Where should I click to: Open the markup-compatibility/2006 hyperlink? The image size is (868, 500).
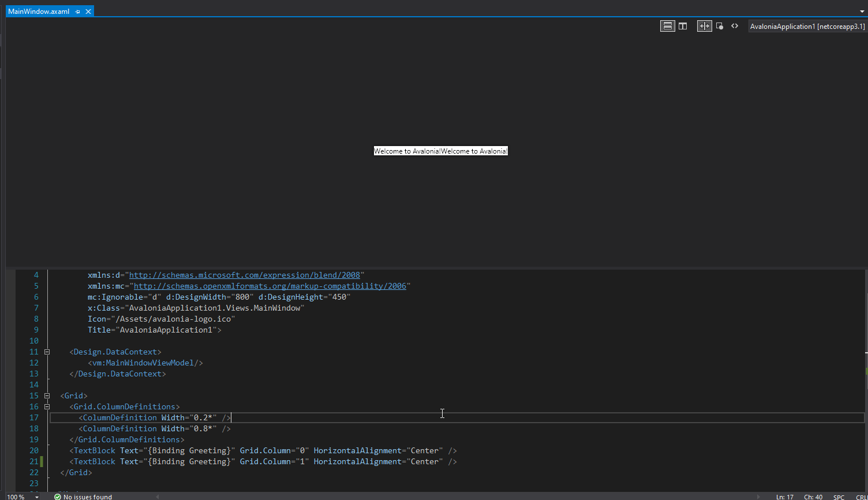[269, 286]
